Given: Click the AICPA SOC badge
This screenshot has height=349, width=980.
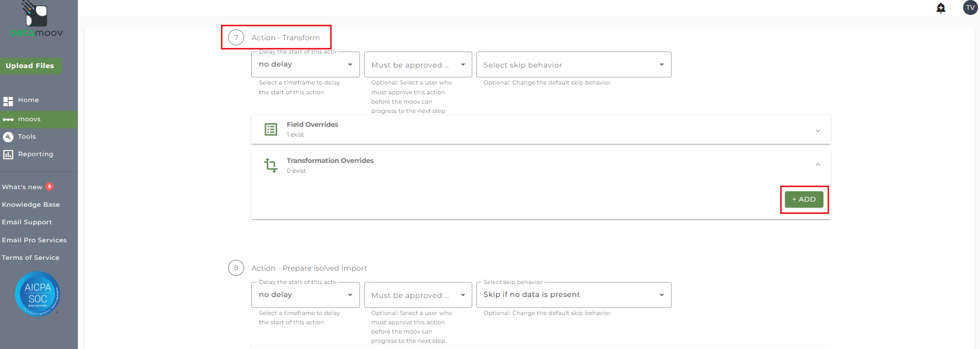Looking at the screenshot, I should click(x=38, y=293).
